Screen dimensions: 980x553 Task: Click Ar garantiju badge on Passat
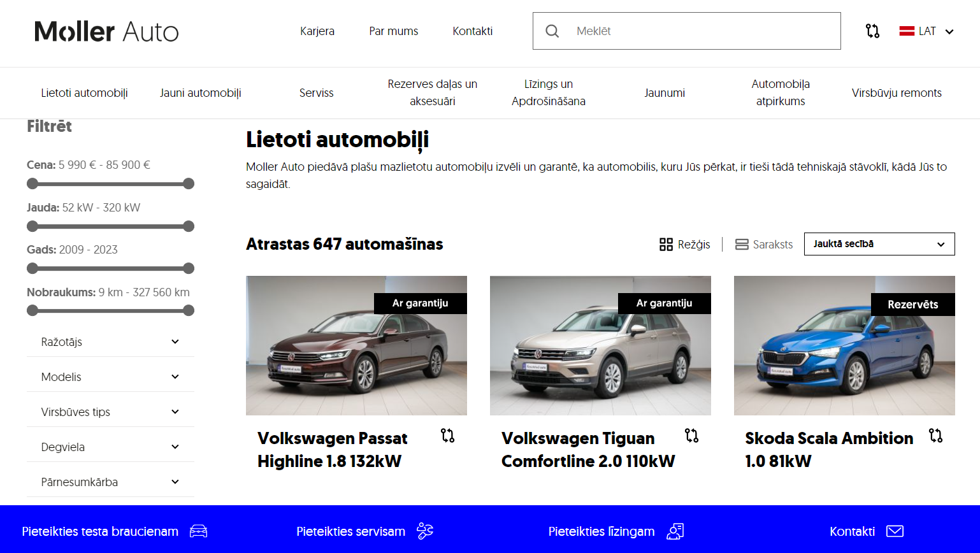point(421,303)
